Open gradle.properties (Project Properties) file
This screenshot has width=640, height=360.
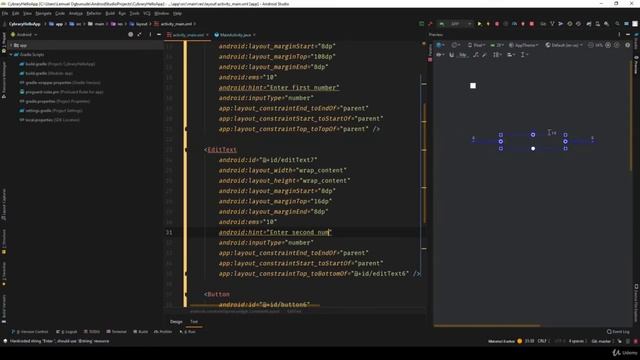point(55,101)
